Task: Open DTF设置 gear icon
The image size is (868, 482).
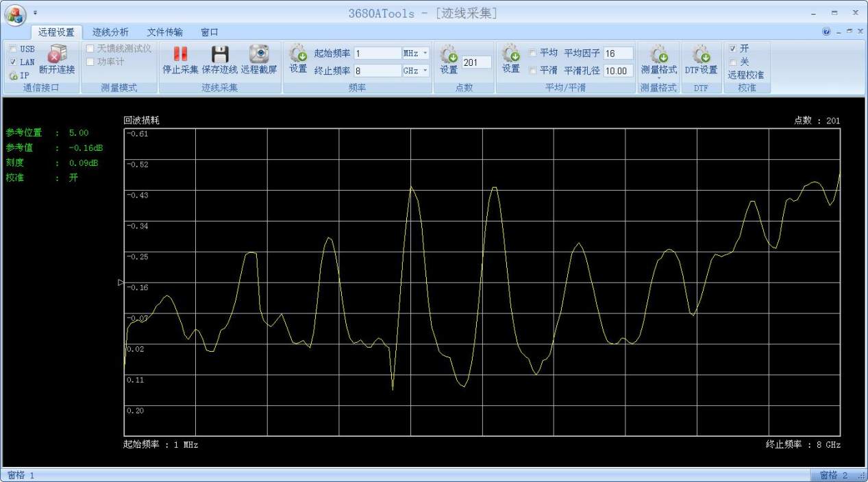Action: coord(701,54)
